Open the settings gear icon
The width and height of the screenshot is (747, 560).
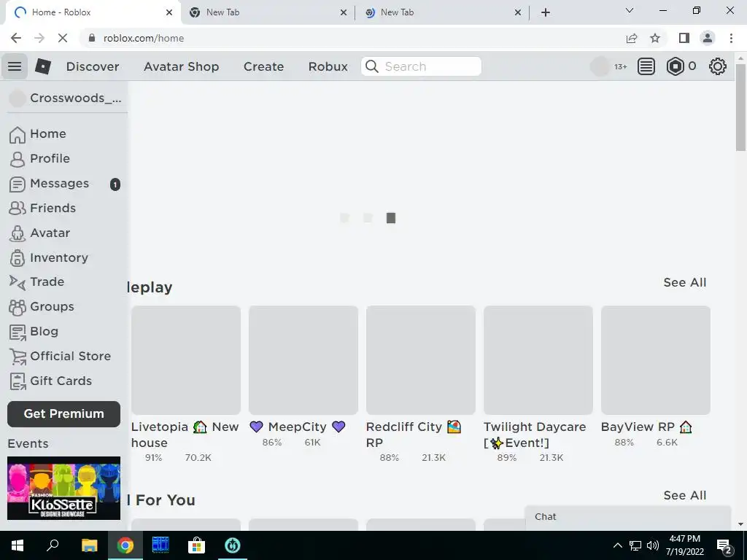pos(718,66)
